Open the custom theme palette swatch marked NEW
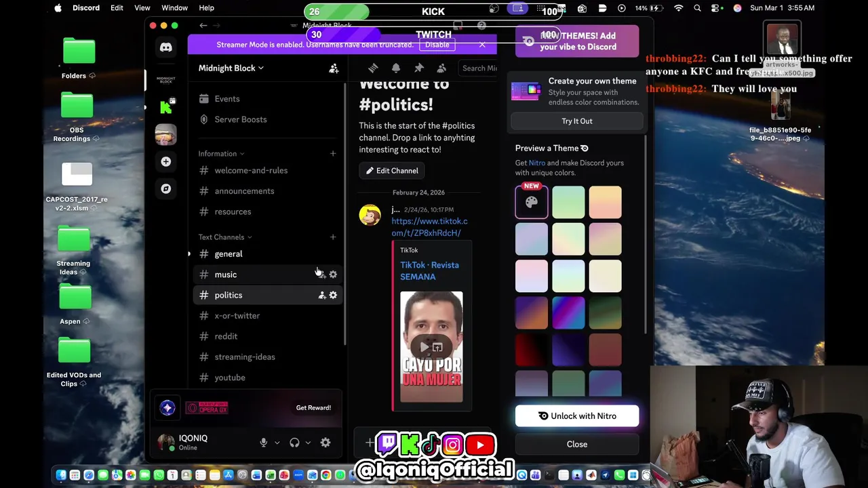Screen dimensions: 868x488 coord(532,202)
